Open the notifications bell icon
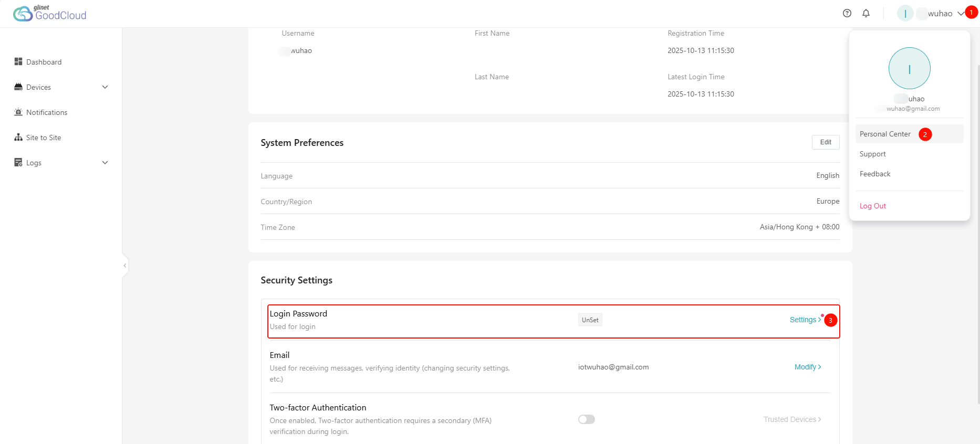This screenshot has width=980, height=444. click(x=866, y=14)
